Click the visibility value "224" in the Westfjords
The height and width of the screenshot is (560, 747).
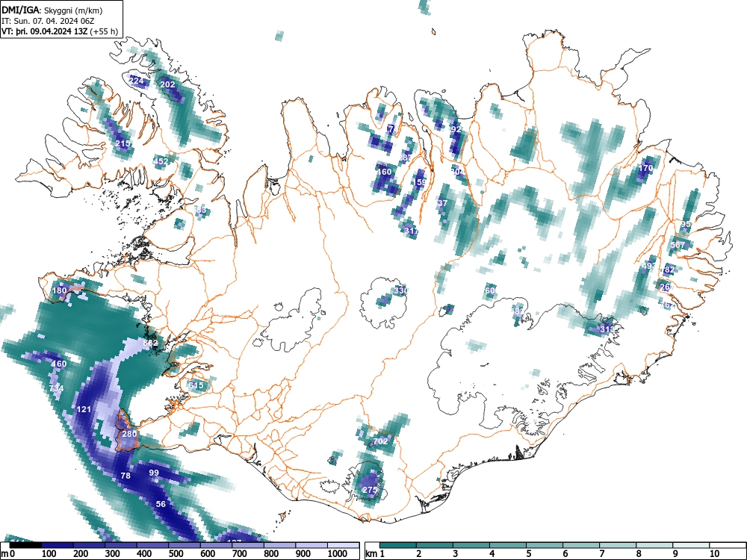click(136, 81)
